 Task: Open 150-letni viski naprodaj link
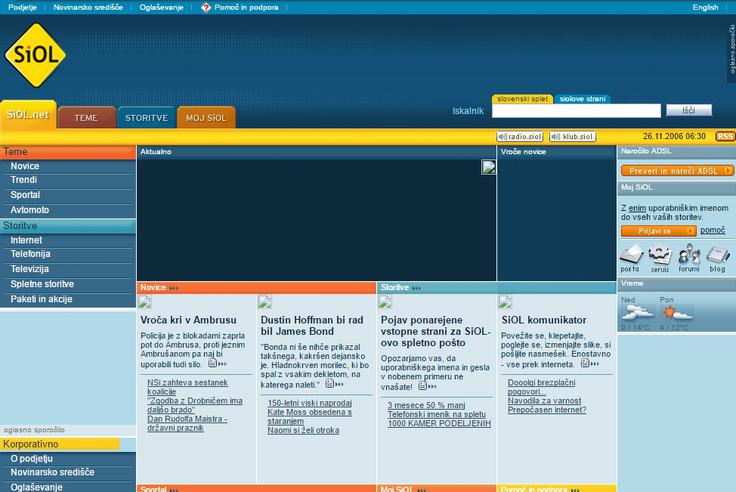(x=309, y=403)
